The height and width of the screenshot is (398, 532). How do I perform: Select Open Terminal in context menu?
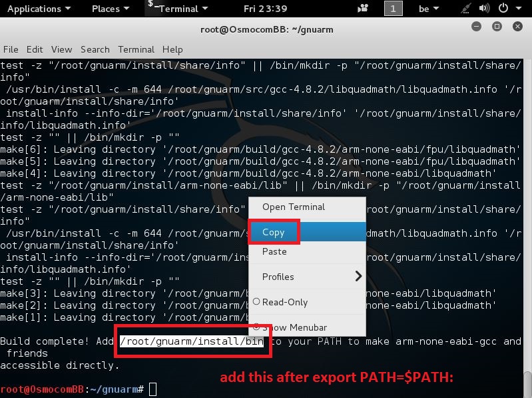293,207
